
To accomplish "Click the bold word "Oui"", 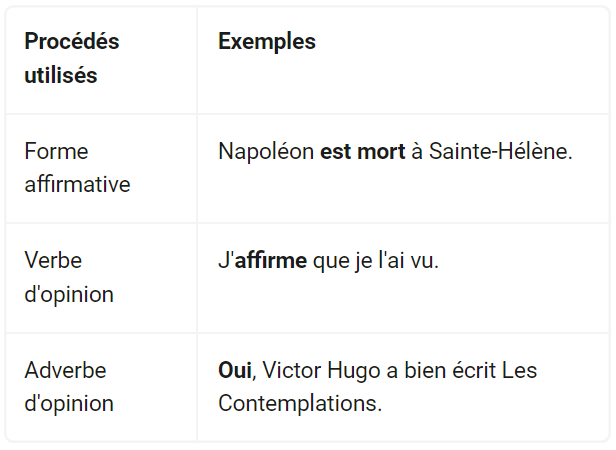I will tap(234, 370).
